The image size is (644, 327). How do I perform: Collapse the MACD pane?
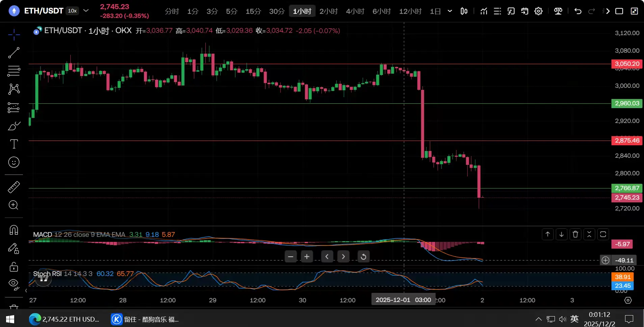coord(589,234)
